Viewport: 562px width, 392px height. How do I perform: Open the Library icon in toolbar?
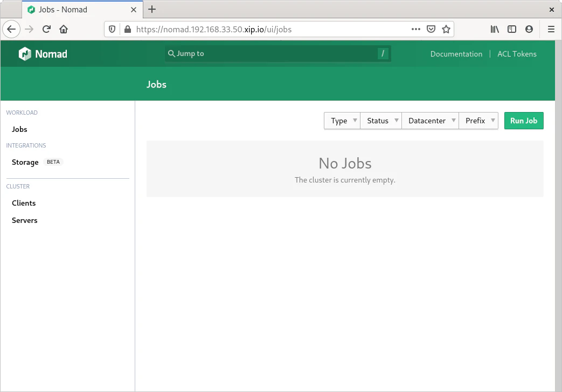click(x=495, y=30)
